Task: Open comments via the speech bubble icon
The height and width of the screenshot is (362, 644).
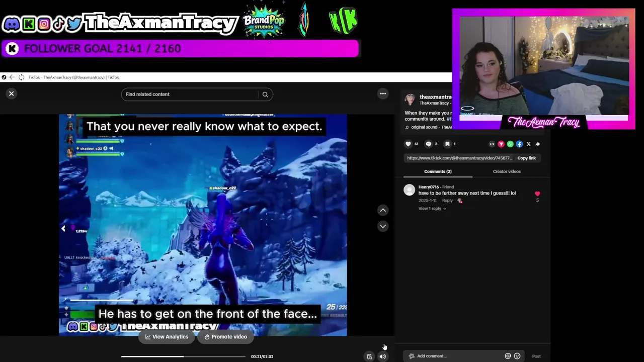Action: pyautogui.click(x=429, y=144)
